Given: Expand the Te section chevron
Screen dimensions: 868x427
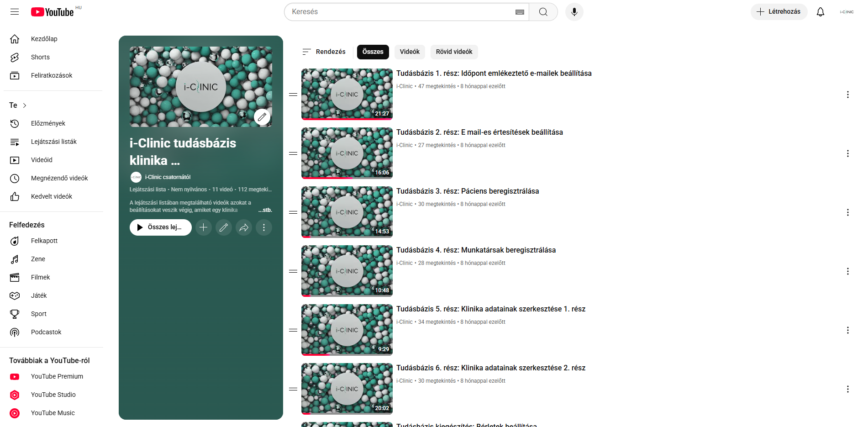Looking at the screenshot, I should point(25,105).
